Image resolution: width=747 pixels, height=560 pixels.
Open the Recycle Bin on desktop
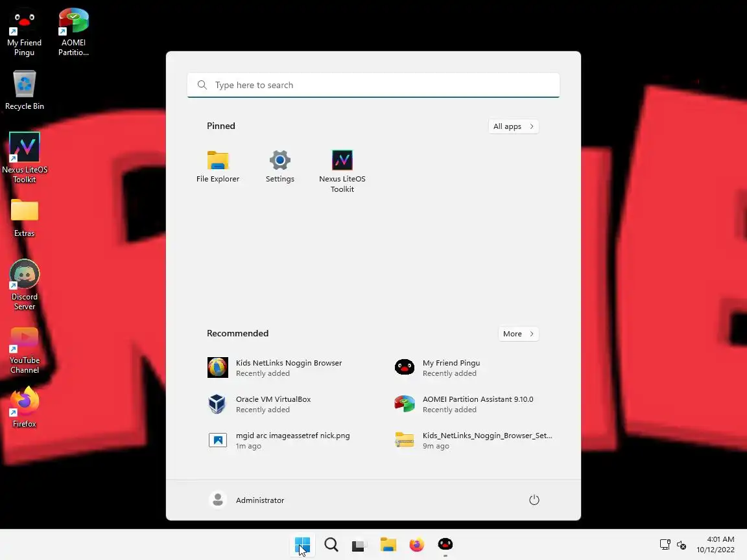click(x=24, y=91)
